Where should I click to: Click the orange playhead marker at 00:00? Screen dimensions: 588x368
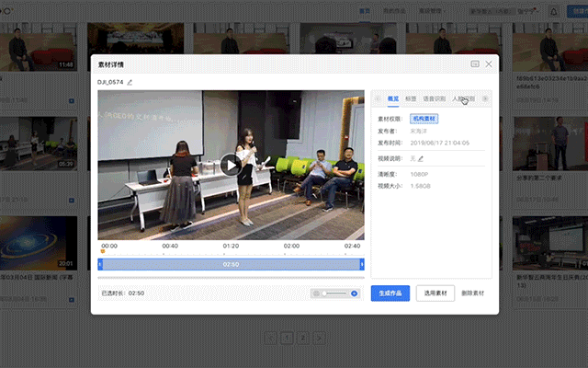pos(103,252)
